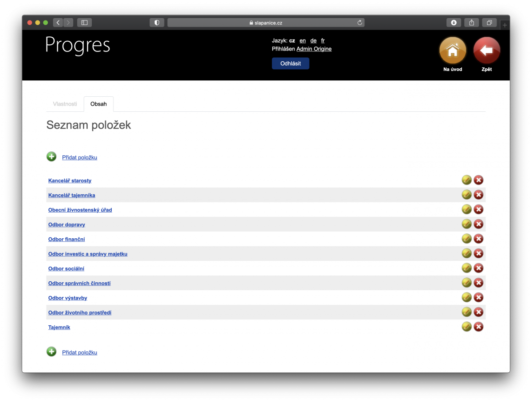Image resolution: width=532 pixels, height=402 pixels.
Task: Select the Obsah tab
Action: point(98,104)
